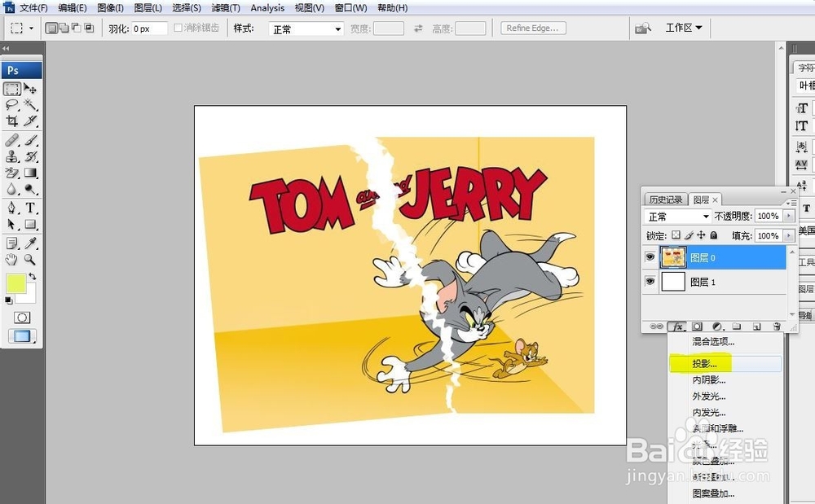Viewport: 815px width, 504px height.
Task: Delete layer with trash icon
Action: [777, 327]
